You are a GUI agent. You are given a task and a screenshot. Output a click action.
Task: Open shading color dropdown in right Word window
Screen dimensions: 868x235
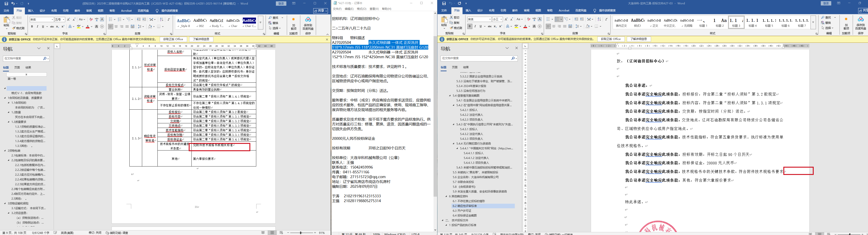(x=591, y=26)
